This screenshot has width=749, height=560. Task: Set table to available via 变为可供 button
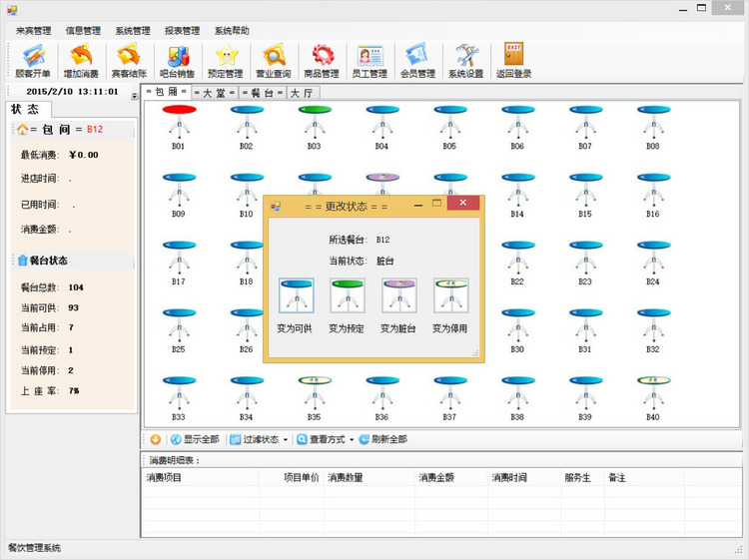point(296,296)
